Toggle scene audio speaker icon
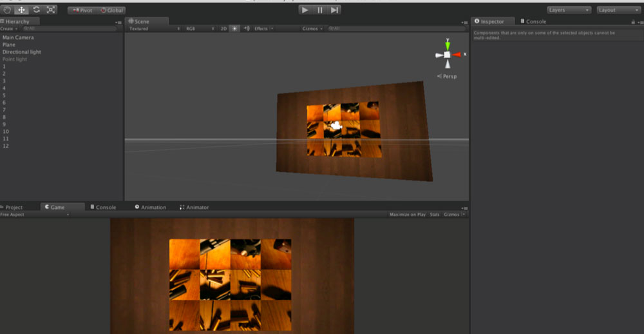This screenshot has height=334, width=644. 247,28
